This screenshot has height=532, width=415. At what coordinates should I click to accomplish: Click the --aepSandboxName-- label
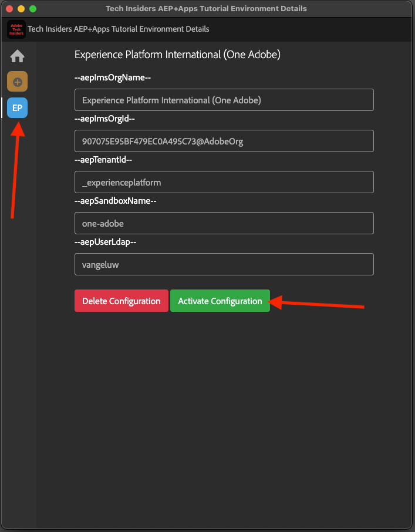coord(116,201)
